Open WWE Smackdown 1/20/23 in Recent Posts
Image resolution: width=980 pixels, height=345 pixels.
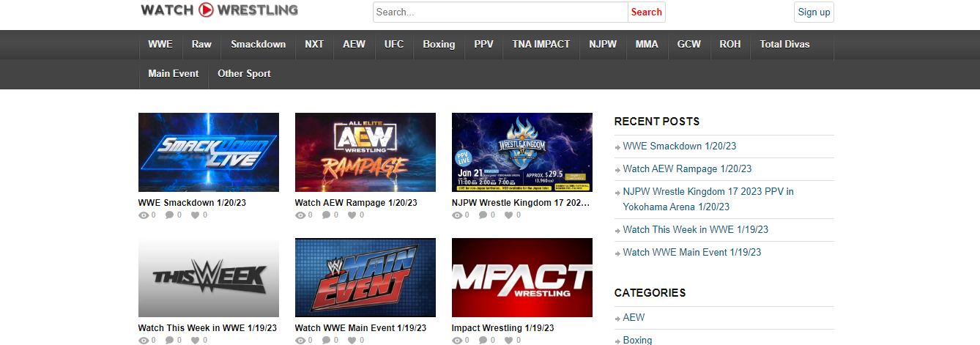pos(680,146)
